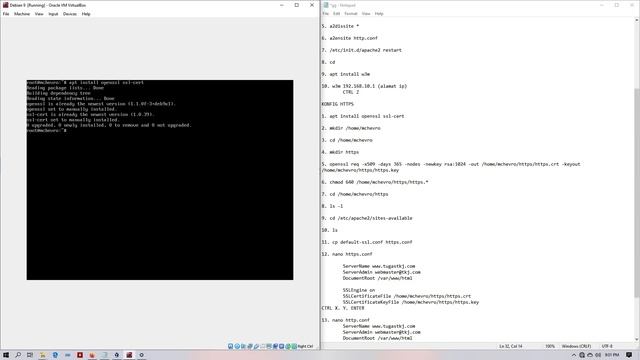
Task: Open Notepad Edit menu
Action: click(x=336, y=14)
